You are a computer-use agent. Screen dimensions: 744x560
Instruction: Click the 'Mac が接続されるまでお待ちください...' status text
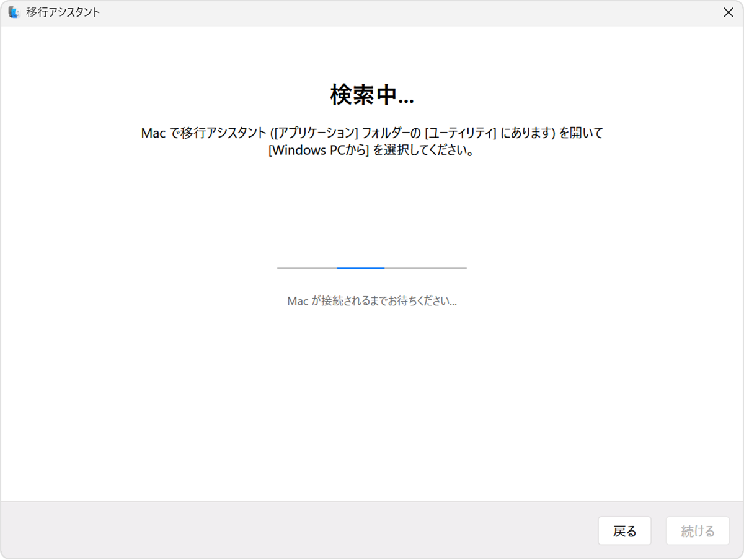click(372, 302)
